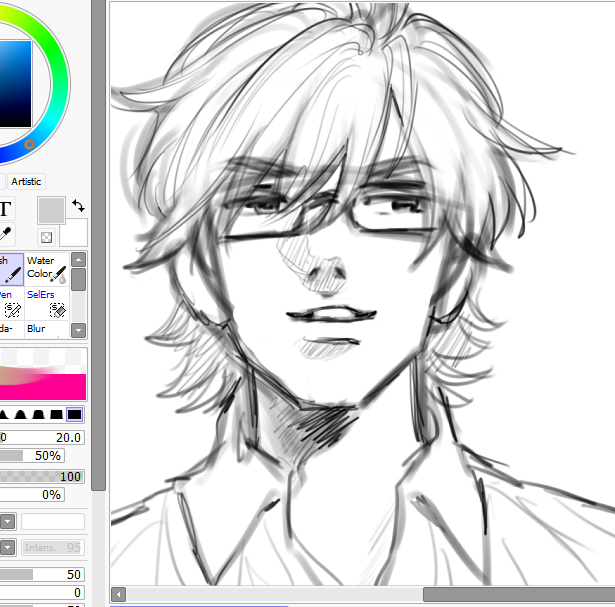The image size is (615, 607).
Task: Click the brush size slider showing 20.0
Action: click(42, 438)
